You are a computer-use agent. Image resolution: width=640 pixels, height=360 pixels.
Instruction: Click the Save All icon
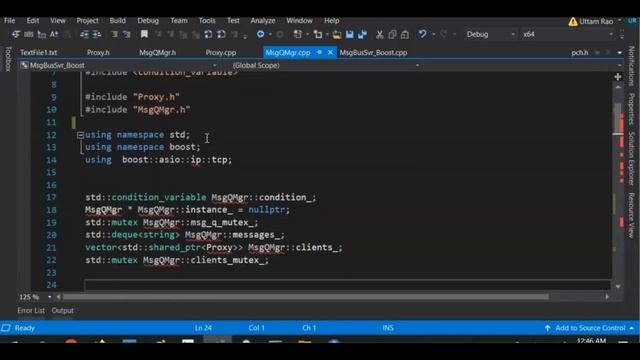tap(362, 35)
